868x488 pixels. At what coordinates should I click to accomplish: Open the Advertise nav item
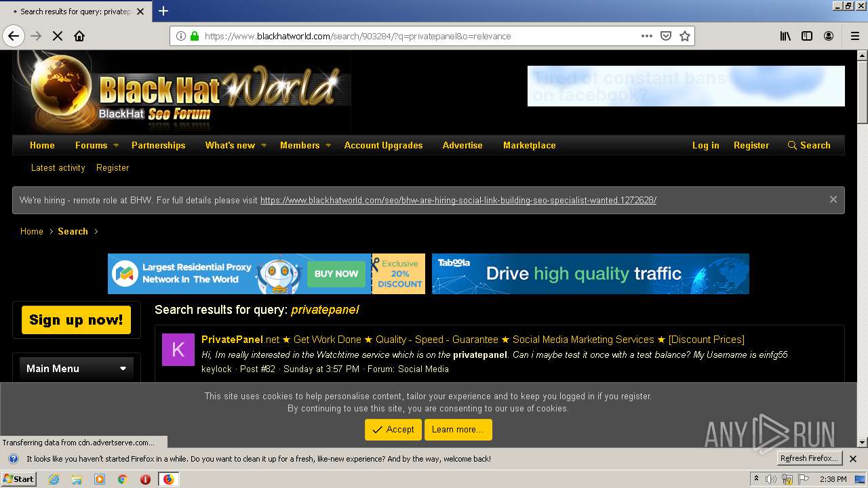[x=462, y=145]
